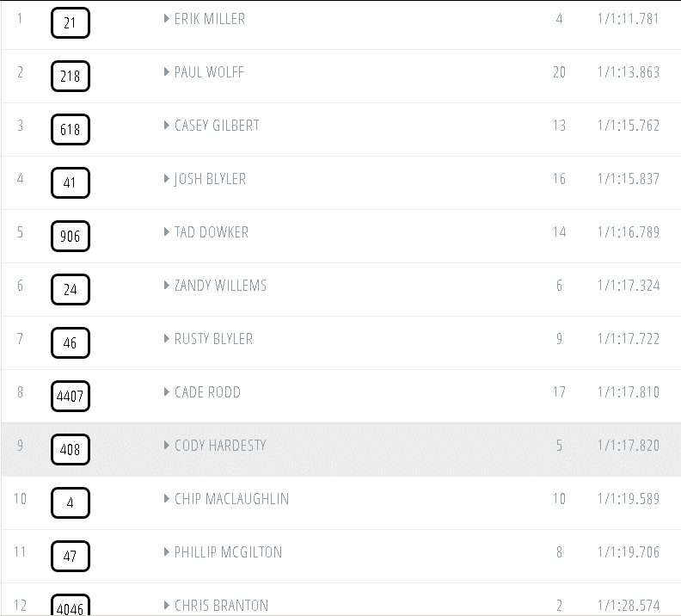
Task: Click Chris Branton's name in row 12
Action: click(221, 606)
